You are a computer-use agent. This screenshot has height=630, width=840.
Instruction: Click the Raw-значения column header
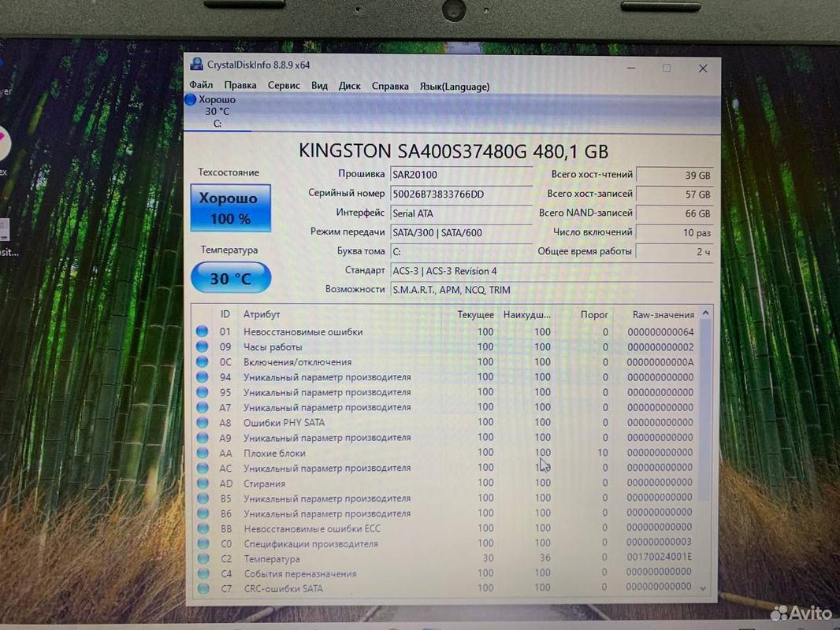tap(663, 315)
